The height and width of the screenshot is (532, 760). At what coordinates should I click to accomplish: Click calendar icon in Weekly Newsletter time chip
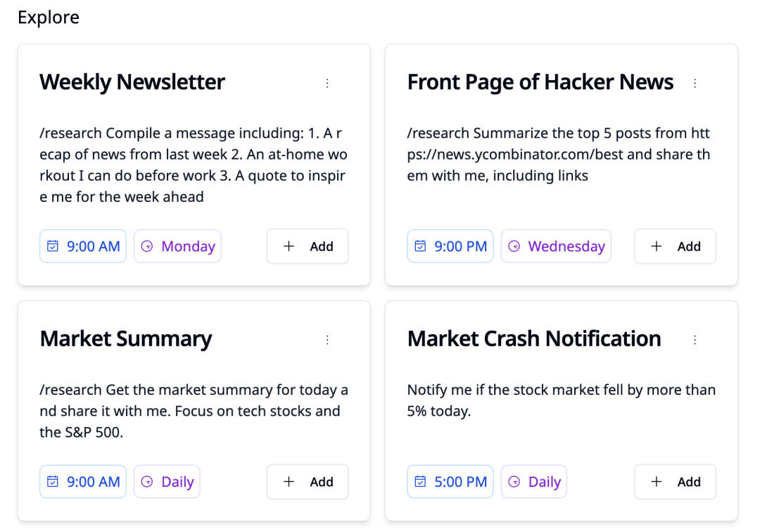point(52,246)
